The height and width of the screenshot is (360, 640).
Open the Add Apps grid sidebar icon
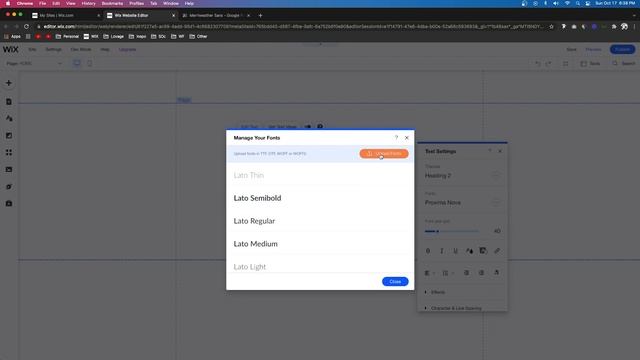(x=9, y=152)
